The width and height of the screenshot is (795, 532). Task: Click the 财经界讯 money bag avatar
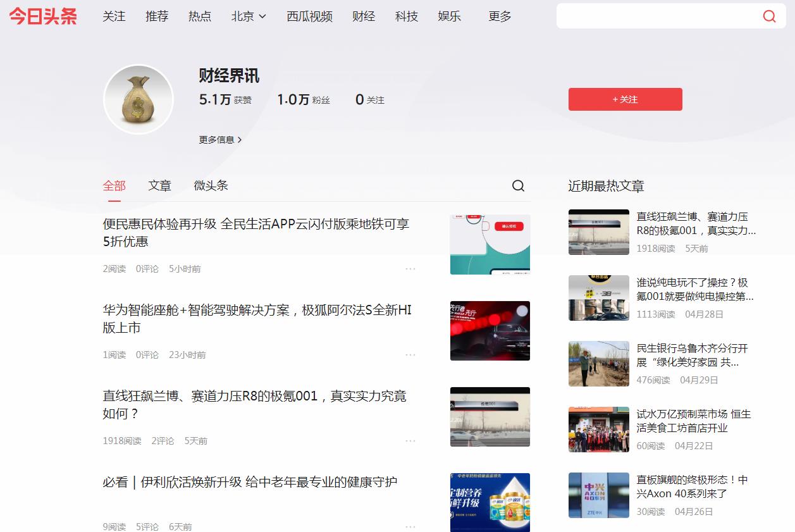pyautogui.click(x=139, y=99)
